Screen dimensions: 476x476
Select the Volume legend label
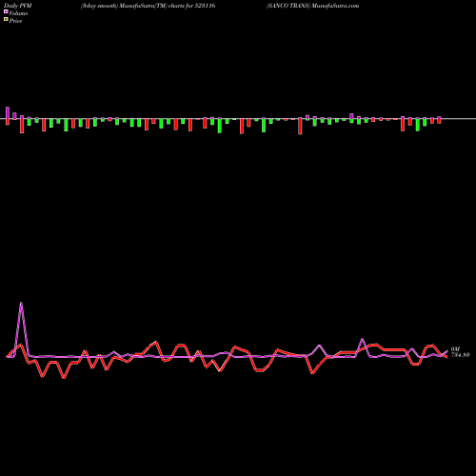coord(18,13)
